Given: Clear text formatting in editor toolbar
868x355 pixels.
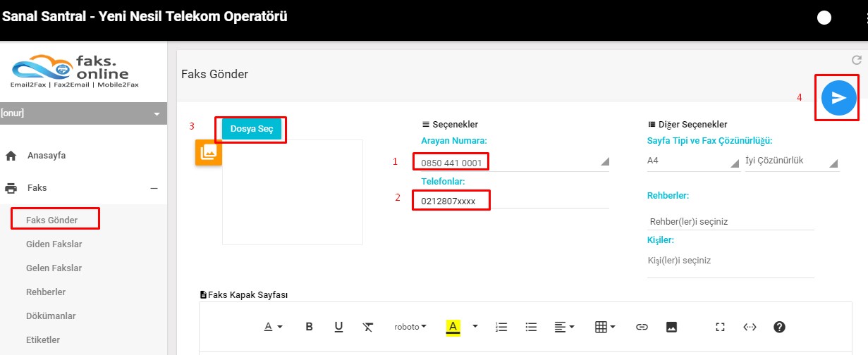Looking at the screenshot, I should [368, 327].
